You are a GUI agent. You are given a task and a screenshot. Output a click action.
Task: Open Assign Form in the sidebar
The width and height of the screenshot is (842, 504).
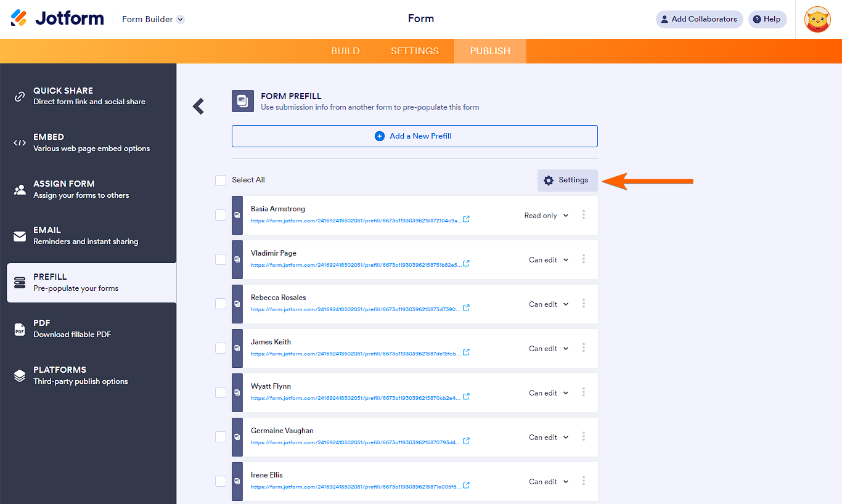(88, 189)
